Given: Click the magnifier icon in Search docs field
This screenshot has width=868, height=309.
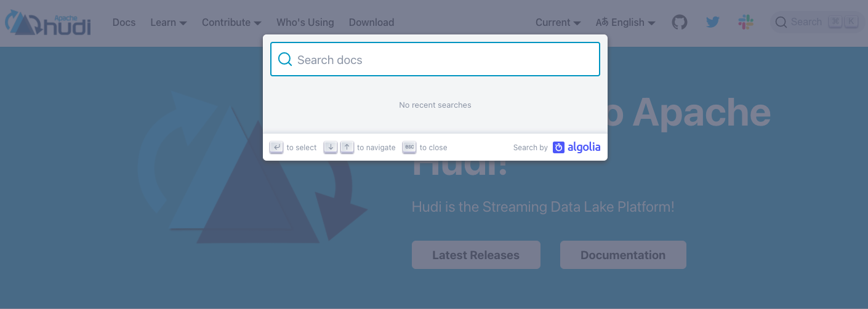Looking at the screenshot, I should coord(284,59).
